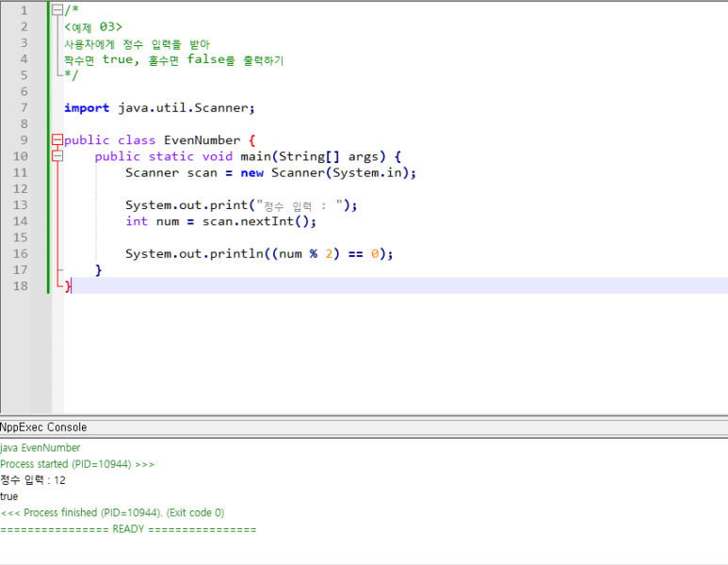Click 'java.util.Scanner;' in the import line
The image size is (728, 565).
[186, 107]
